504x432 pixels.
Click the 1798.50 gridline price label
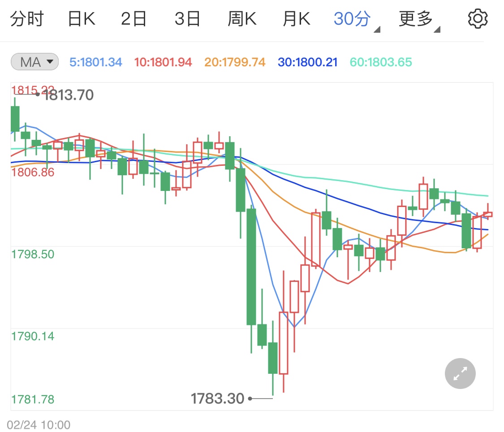click(x=32, y=254)
